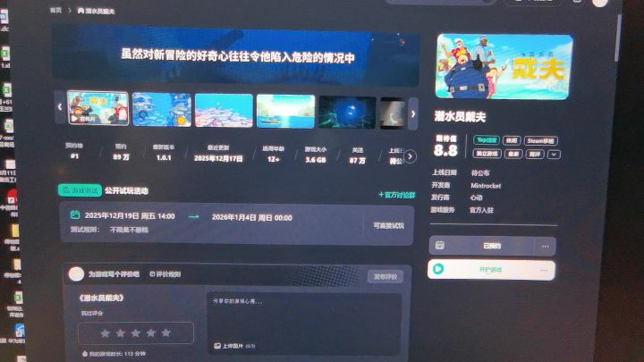Open the second screenshot with the fish school
This screenshot has height=362, width=644.
[x=162, y=110]
